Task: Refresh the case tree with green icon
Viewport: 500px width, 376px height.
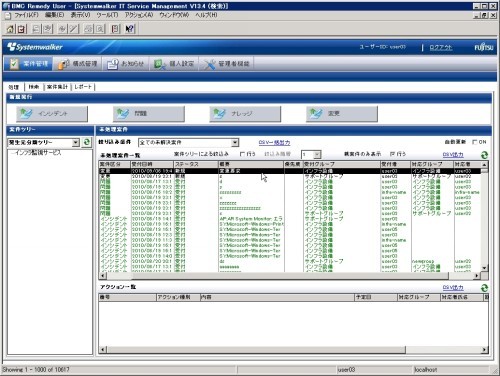Action: click(87, 142)
